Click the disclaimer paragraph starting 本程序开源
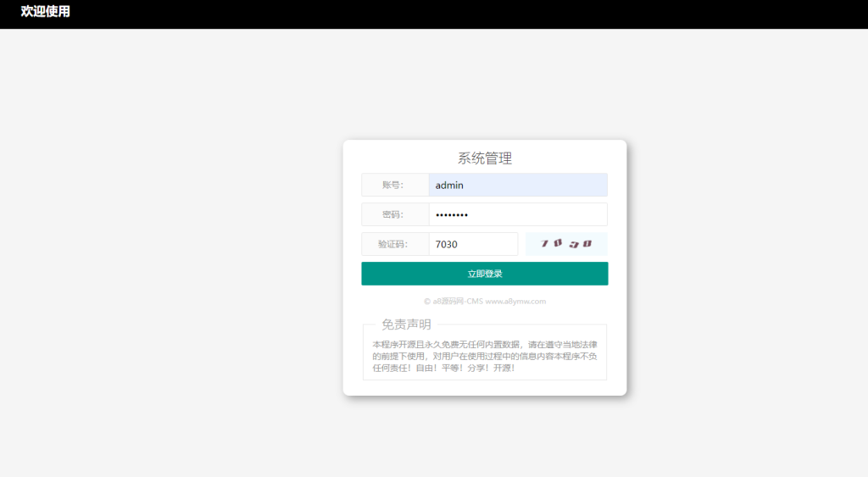Screen dimensions: 868x477 pyautogui.click(x=484, y=357)
